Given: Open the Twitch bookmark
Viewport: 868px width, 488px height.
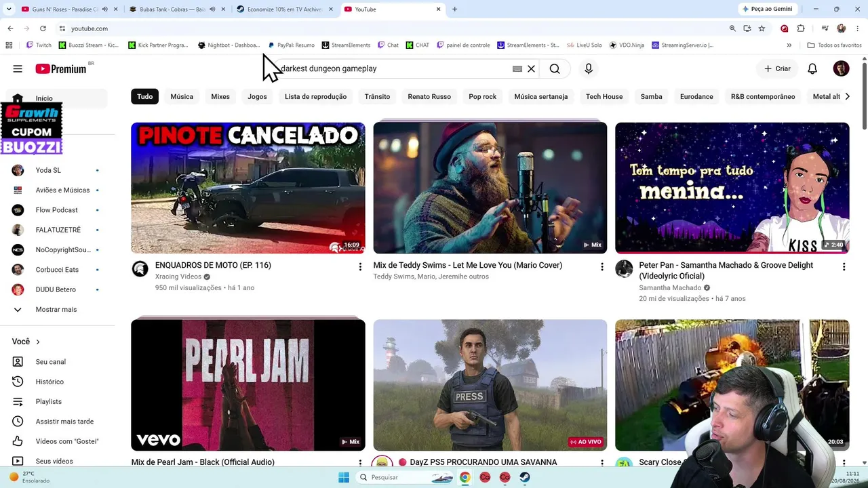Looking at the screenshot, I should click(x=39, y=45).
